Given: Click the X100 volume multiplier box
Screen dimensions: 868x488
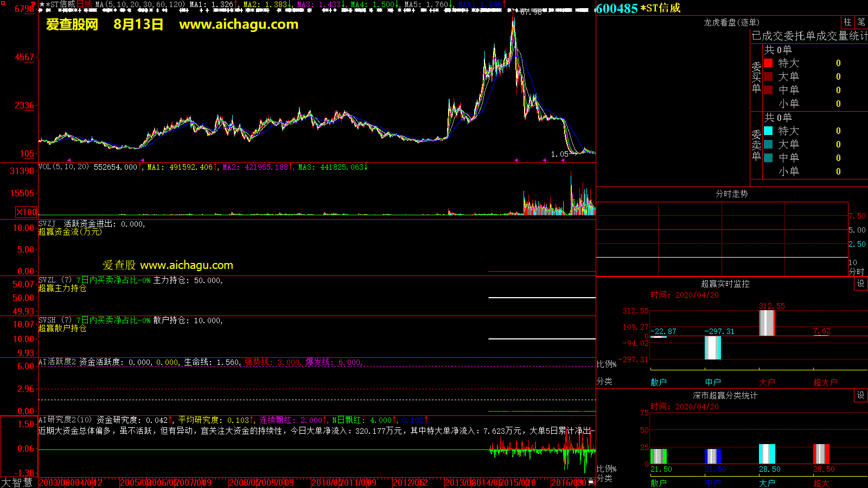Looking at the screenshot, I should tap(26, 212).
